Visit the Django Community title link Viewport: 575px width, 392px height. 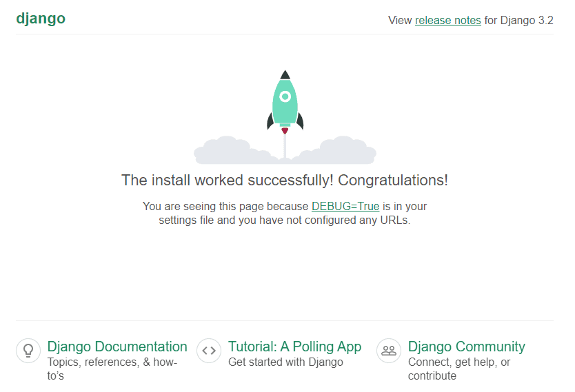466,347
